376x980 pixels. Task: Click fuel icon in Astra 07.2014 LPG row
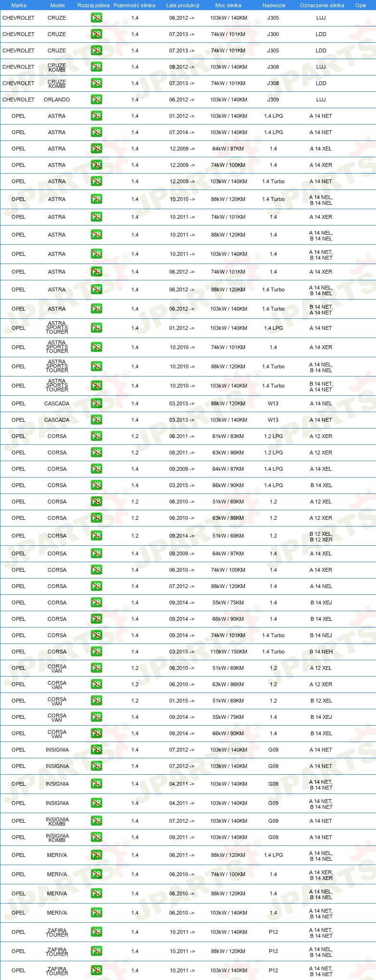96,132
